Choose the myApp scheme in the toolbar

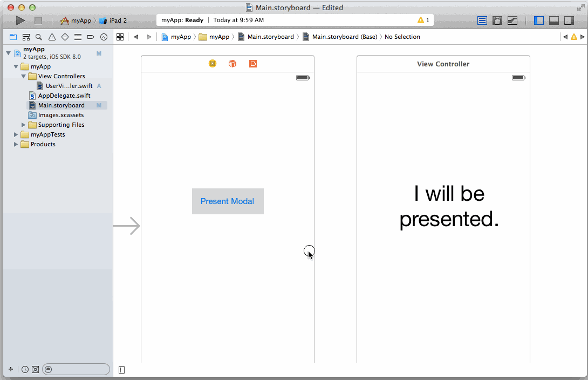pyautogui.click(x=76, y=21)
